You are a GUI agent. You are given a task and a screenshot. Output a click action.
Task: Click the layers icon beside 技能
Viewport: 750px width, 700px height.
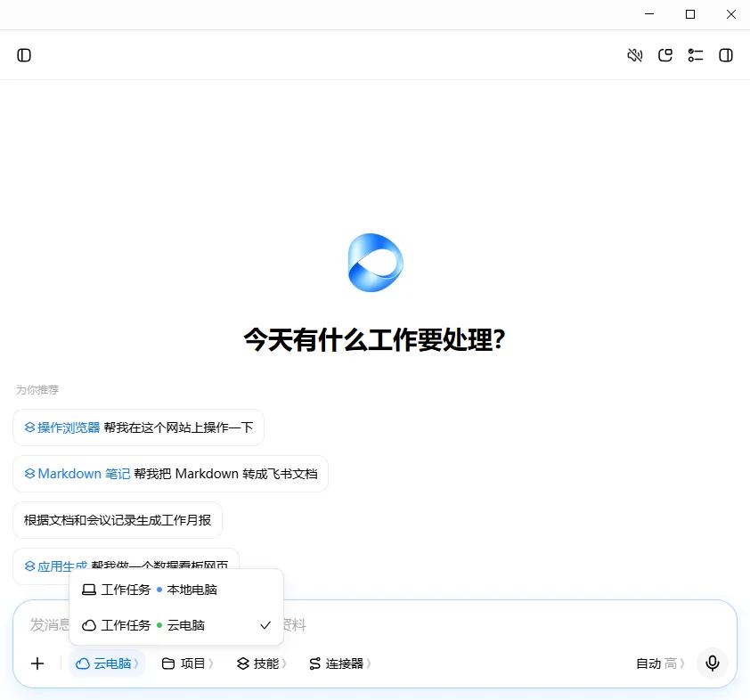pyautogui.click(x=243, y=663)
